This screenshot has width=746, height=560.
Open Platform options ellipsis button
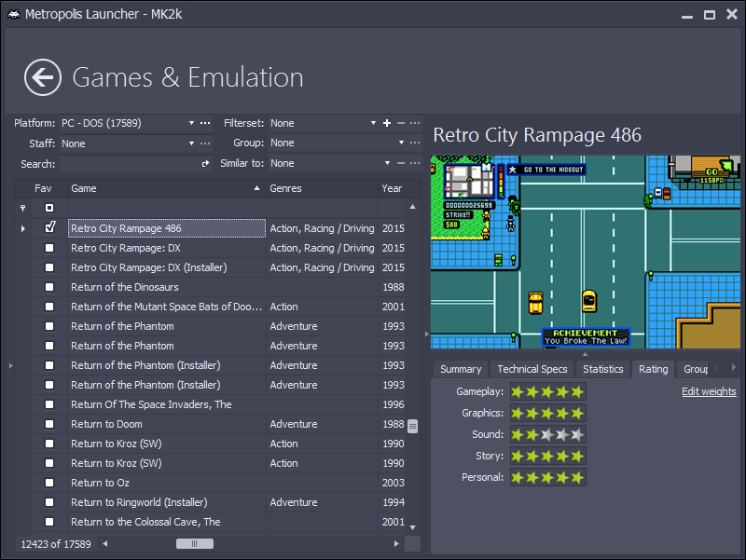pos(205,123)
